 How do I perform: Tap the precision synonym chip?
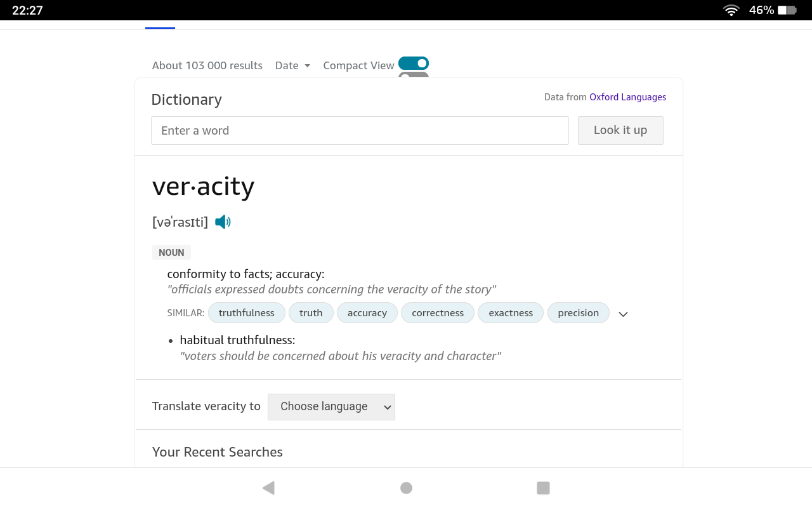pos(578,313)
